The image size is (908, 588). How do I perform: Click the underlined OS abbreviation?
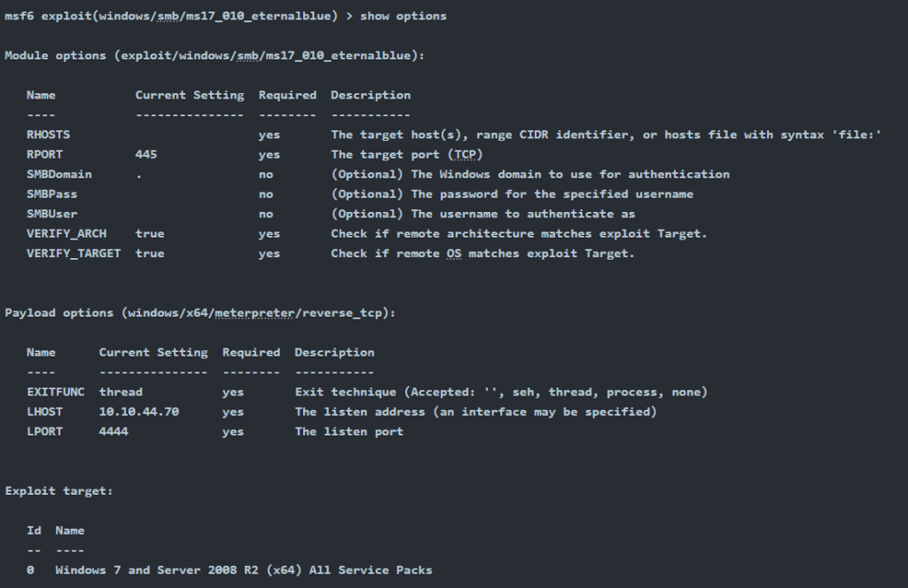click(454, 253)
